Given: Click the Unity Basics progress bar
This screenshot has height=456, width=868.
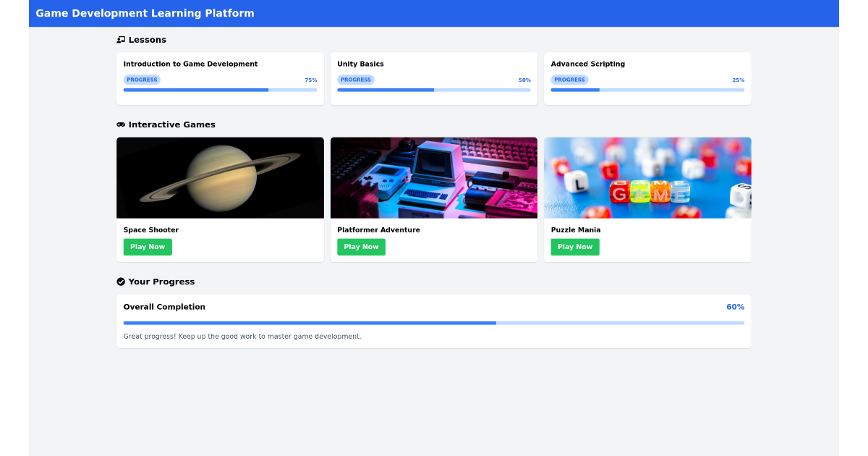Looking at the screenshot, I should [433, 90].
